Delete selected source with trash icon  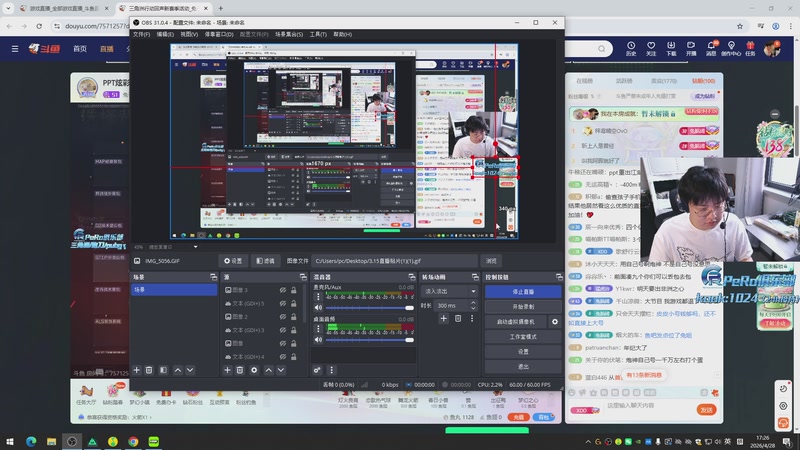pos(240,370)
